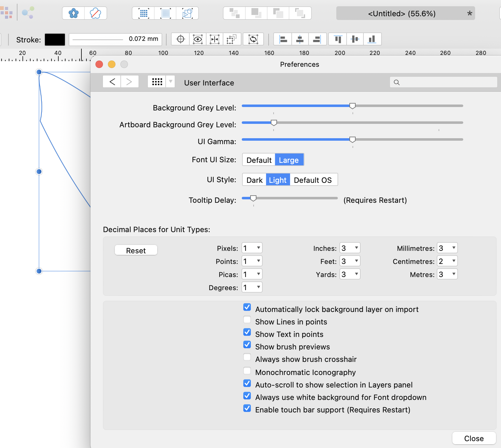Click the crosshair transform origin icon
Screen dimensions: 501x448
pyautogui.click(x=181, y=39)
